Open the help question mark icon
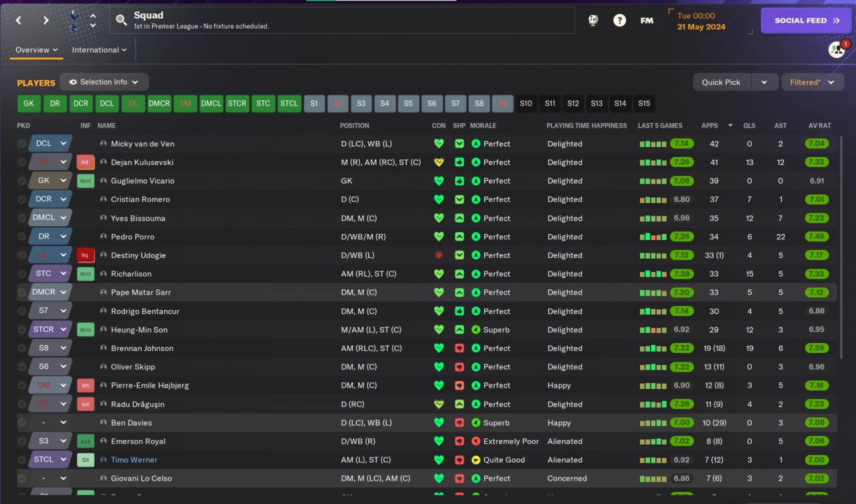Image resolution: width=856 pixels, height=504 pixels. 620,20
